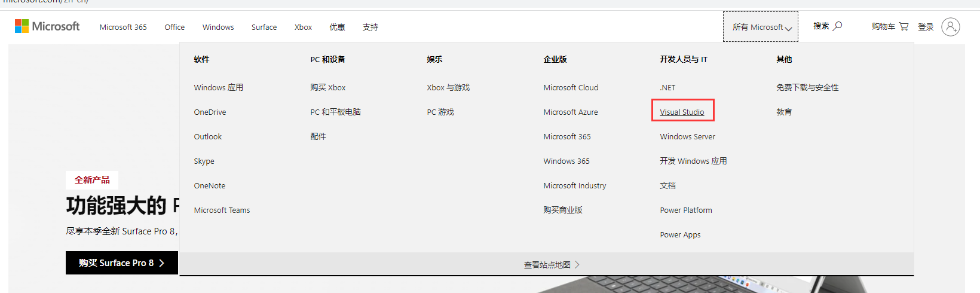
Task: Open Power Apps link
Action: point(680,234)
